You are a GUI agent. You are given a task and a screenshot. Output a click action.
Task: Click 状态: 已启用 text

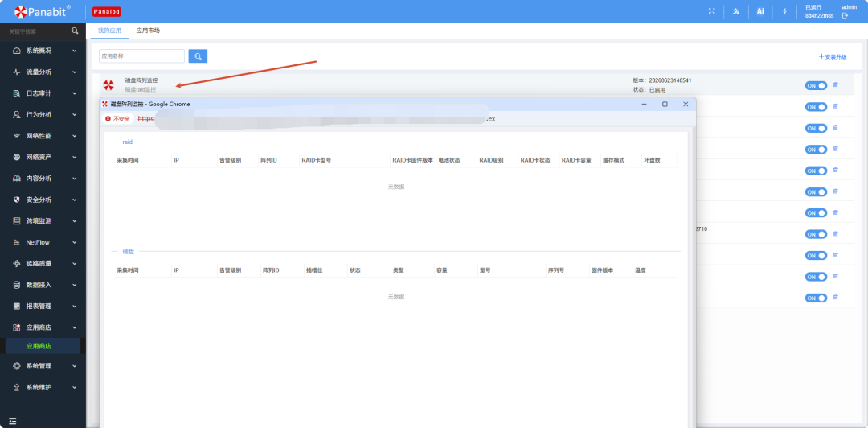click(649, 90)
